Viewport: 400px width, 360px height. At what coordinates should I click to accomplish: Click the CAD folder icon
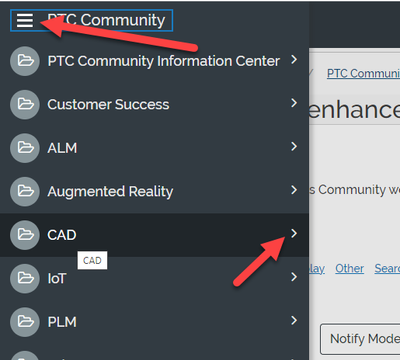25,235
